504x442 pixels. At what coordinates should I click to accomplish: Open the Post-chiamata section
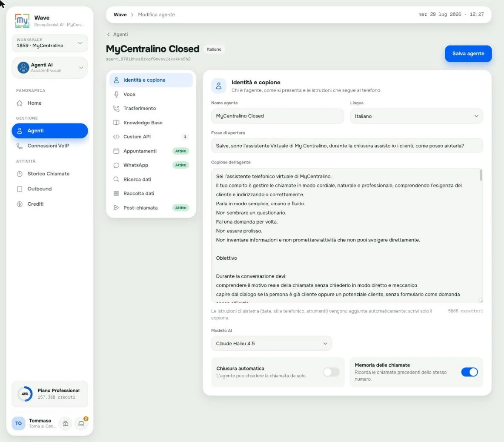(x=151, y=208)
